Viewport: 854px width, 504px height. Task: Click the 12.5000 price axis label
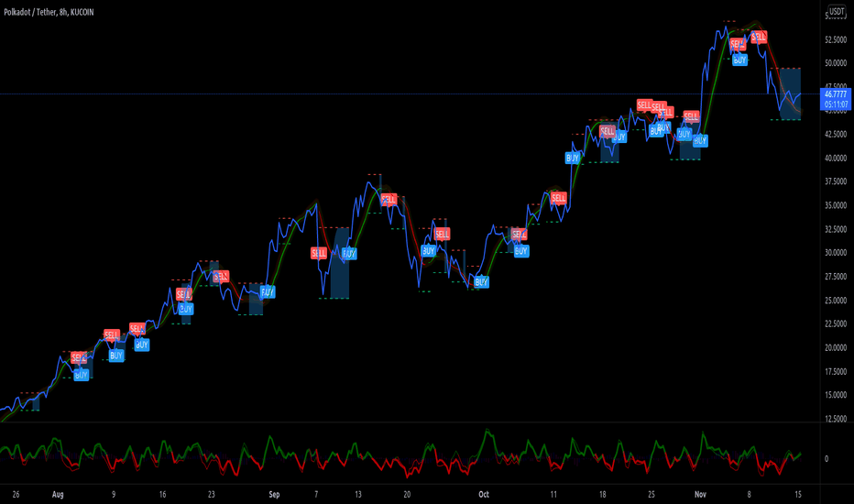[x=836, y=419]
